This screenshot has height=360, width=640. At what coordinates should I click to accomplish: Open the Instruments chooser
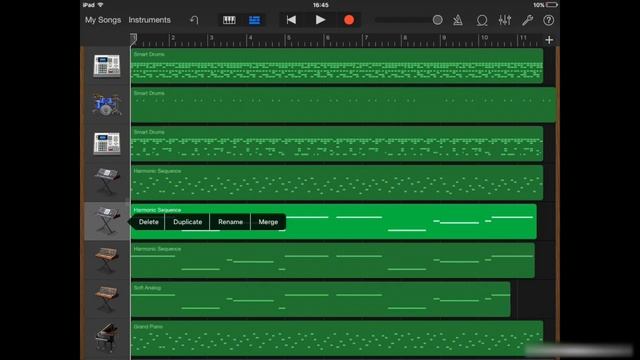pos(149,20)
